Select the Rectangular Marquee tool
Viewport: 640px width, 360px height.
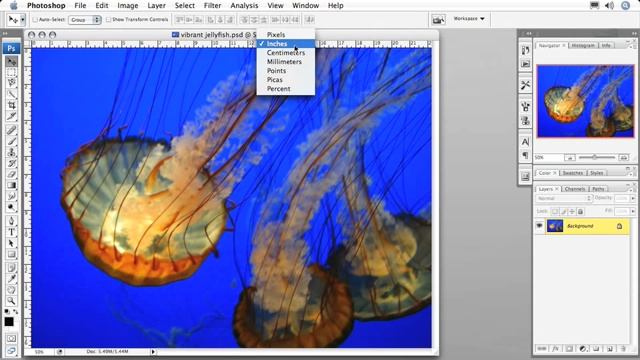pyautogui.click(x=11, y=72)
